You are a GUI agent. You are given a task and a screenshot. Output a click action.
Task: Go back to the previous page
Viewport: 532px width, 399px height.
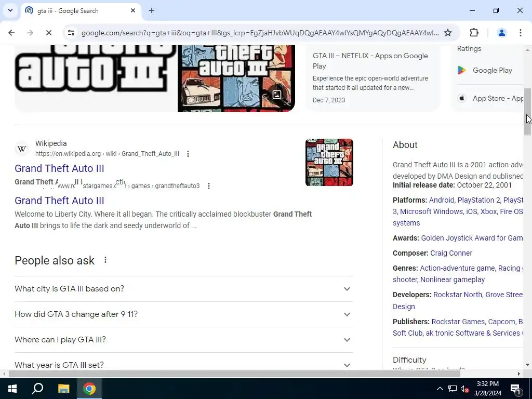pos(11,33)
